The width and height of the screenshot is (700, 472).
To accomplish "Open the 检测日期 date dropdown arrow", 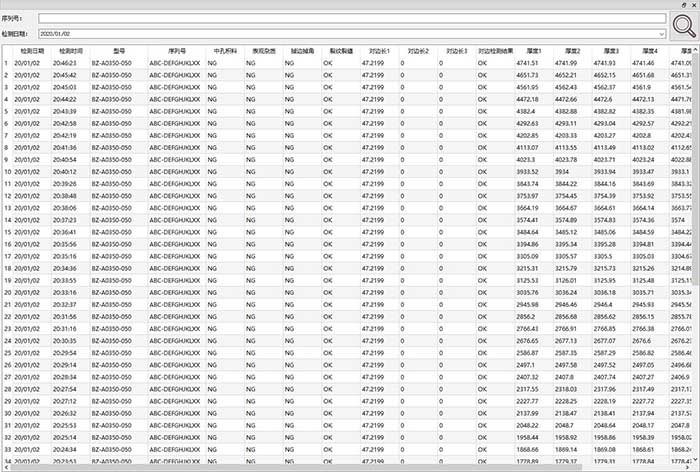I will pos(663,33).
